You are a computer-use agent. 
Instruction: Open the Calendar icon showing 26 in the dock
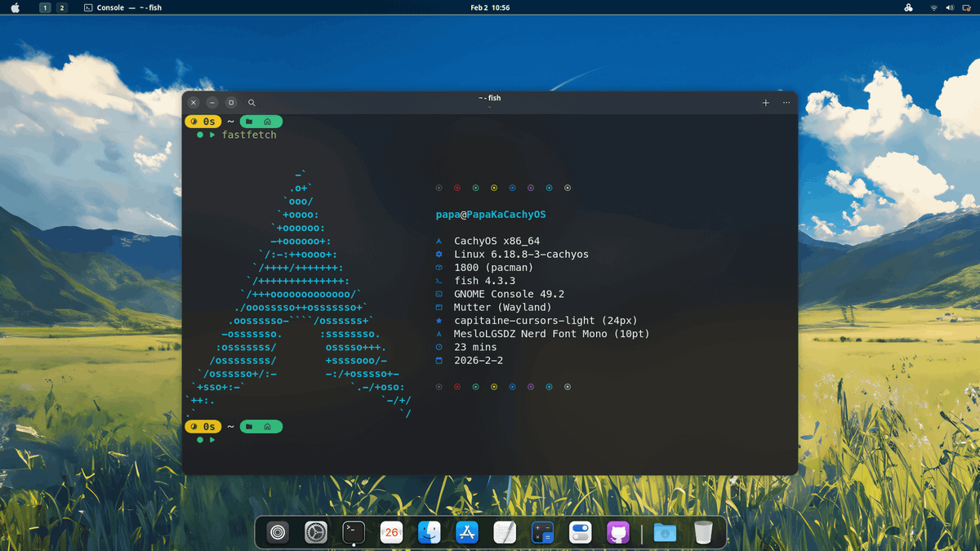tap(392, 533)
